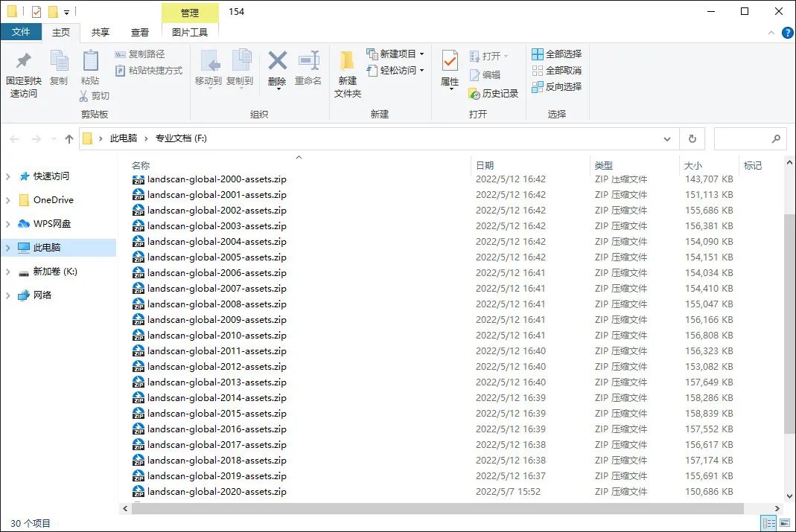Viewport: 796px width, 532px height.
Task: Click the zip icon of landscan-global-2012-assets.zip
Action: pyautogui.click(x=138, y=366)
